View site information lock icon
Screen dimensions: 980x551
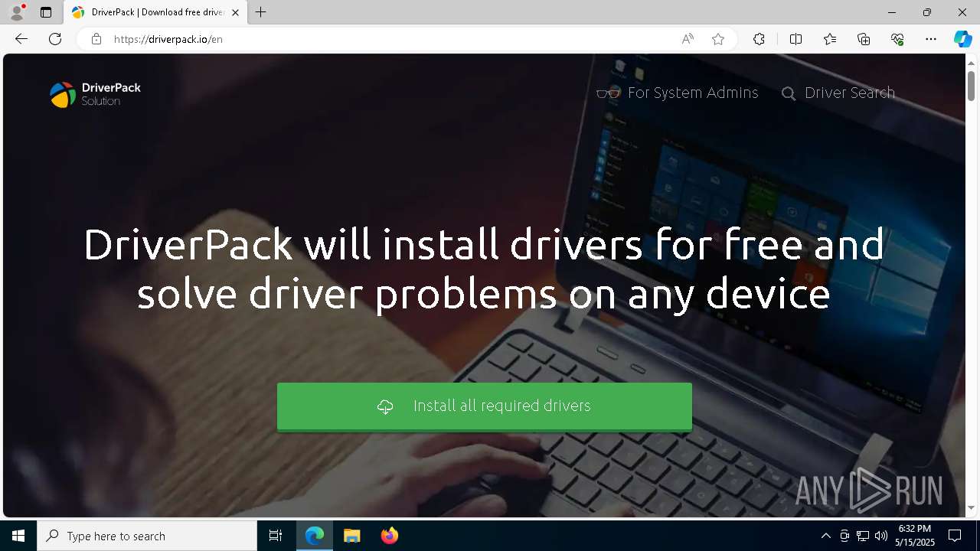(x=96, y=39)
